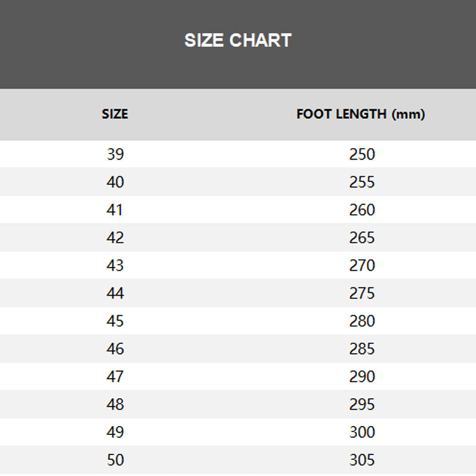Select size 44 cell
This screenshot has width=476, height=476.
click(115, 293)
